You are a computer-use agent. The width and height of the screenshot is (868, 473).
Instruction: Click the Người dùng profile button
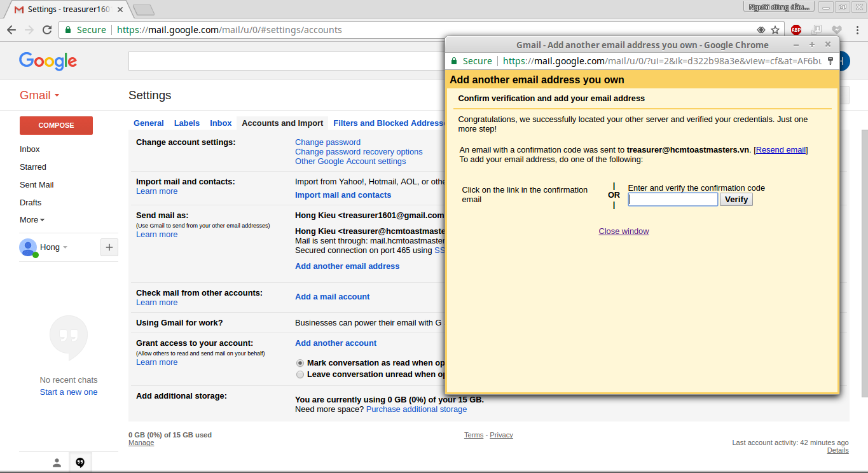coord(779,7)
